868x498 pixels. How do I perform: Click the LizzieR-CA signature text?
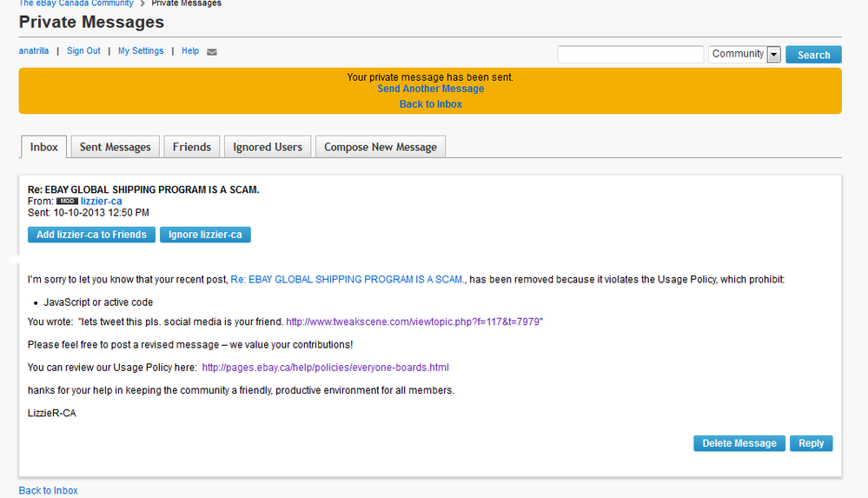point(51,413)
